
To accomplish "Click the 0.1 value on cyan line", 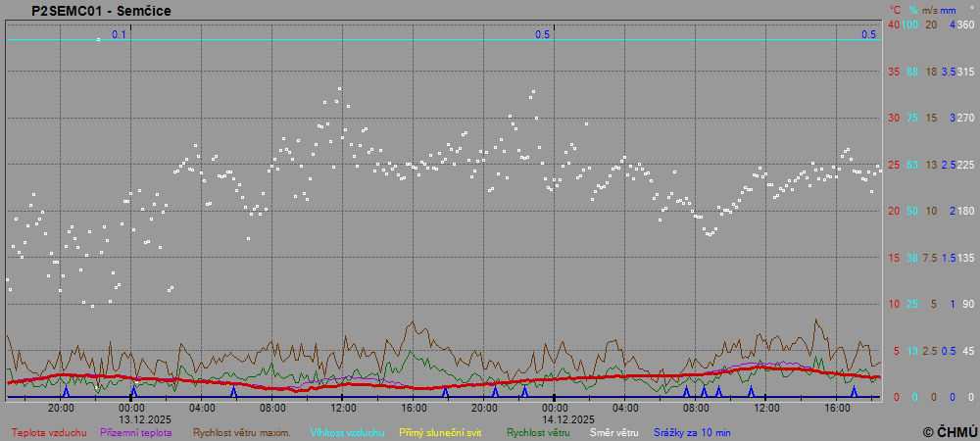I will click(x=119, y=34).
